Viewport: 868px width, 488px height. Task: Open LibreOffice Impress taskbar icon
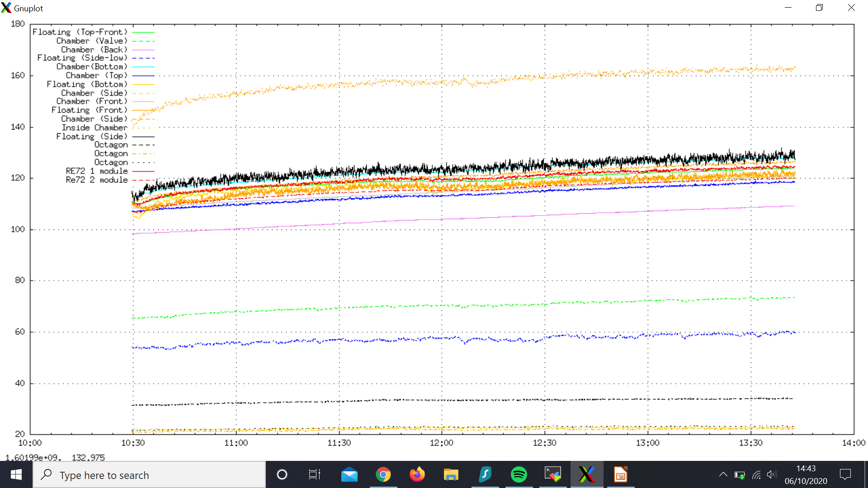click(620, 474)
